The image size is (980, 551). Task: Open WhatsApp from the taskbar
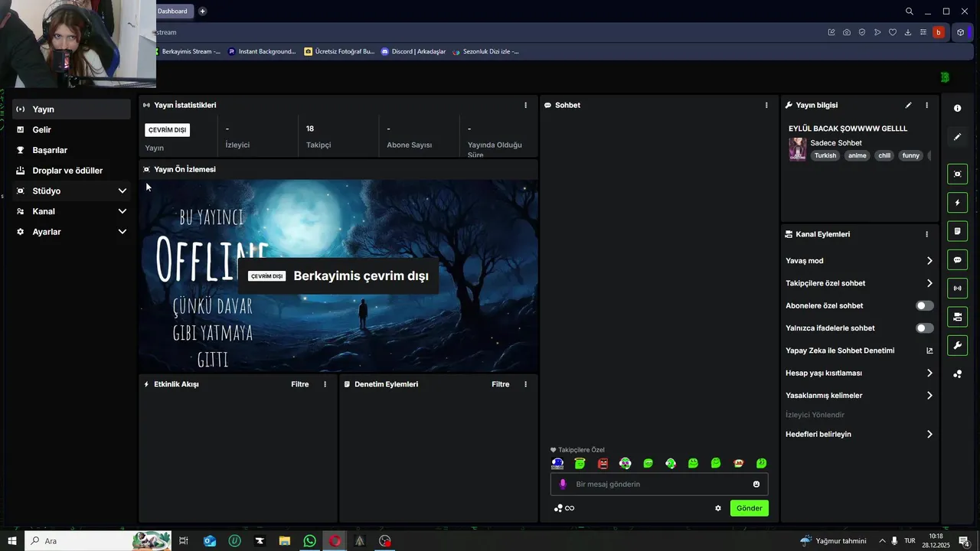pyautogui.click(x=309, y=541)
